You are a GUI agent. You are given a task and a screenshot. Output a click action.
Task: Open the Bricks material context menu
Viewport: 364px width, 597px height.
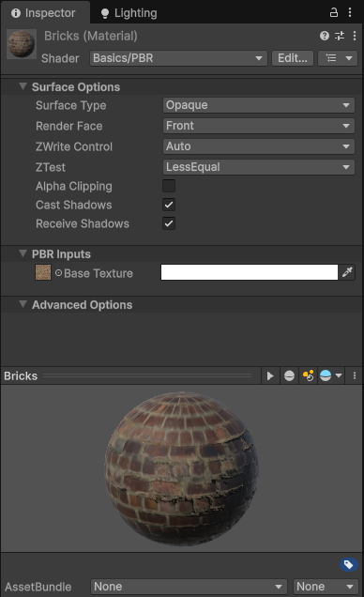pos(355,36)
